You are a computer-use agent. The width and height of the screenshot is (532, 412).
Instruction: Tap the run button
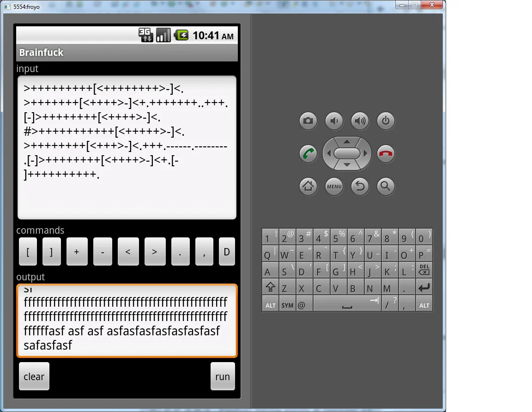223,376
